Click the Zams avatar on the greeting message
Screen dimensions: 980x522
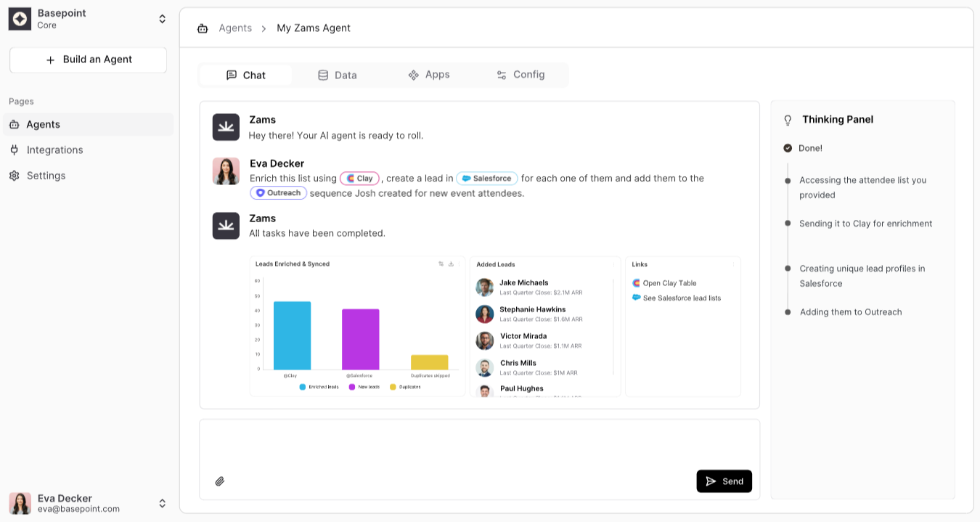coord(226,127)
